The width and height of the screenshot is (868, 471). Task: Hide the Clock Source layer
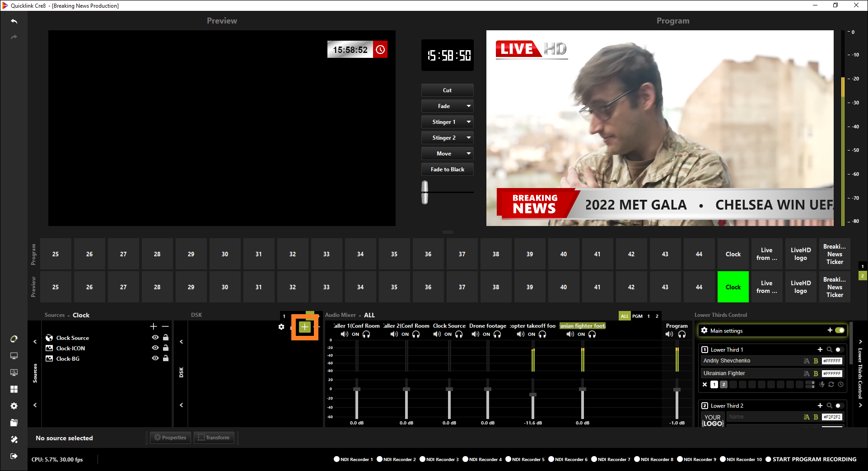pos(155,338)
